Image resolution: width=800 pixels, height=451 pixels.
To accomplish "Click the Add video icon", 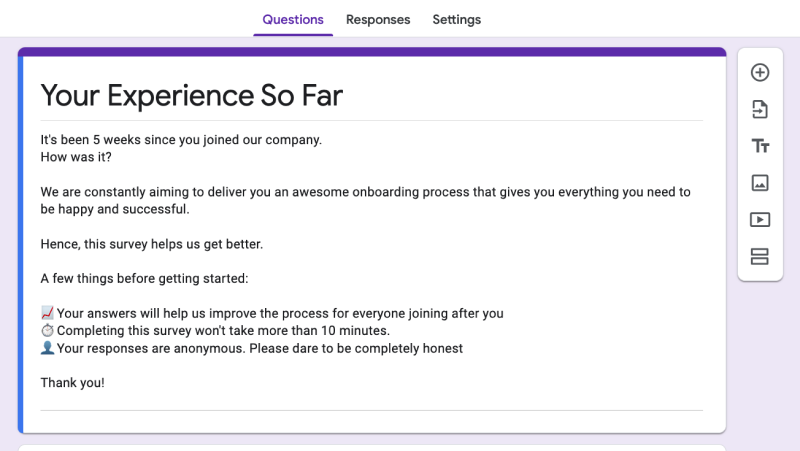I will [x=760, y=220].
